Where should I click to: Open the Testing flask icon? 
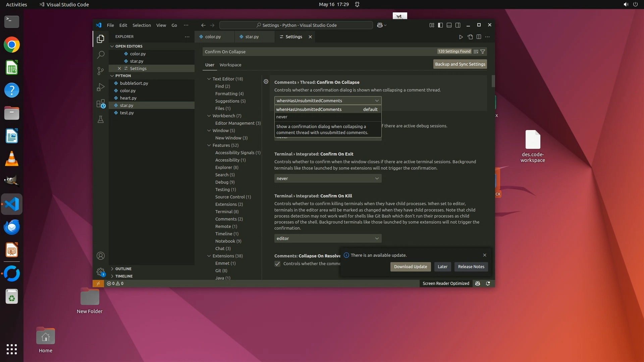click(x=100, y=119)
